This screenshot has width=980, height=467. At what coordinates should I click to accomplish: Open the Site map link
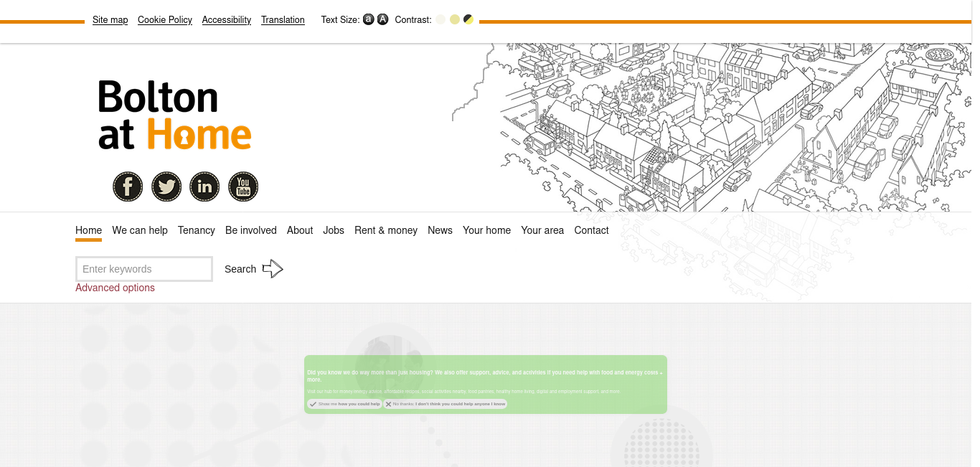[110, 20]
